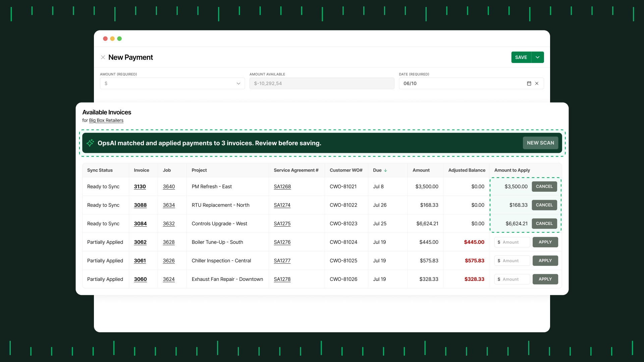Click the Adjusted Balance column header
Screen dimensions: 644x362
click(x=467, y=170)
